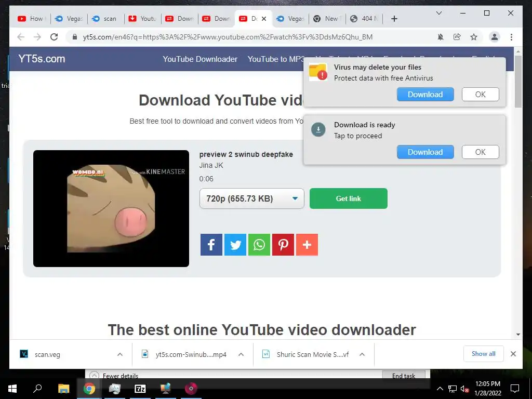Switch to the New Tab tab
The image size is (532, 399).
point(327,19)
